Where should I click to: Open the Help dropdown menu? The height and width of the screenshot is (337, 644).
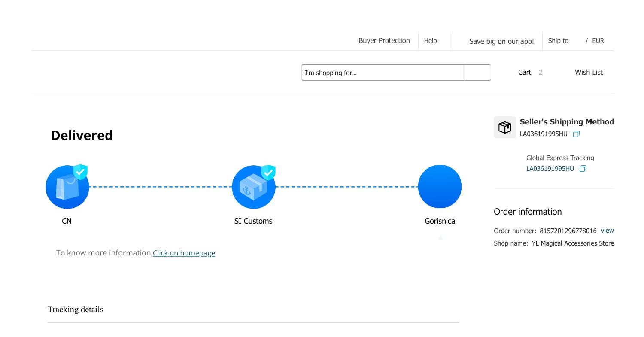click(x=430, y=41)
